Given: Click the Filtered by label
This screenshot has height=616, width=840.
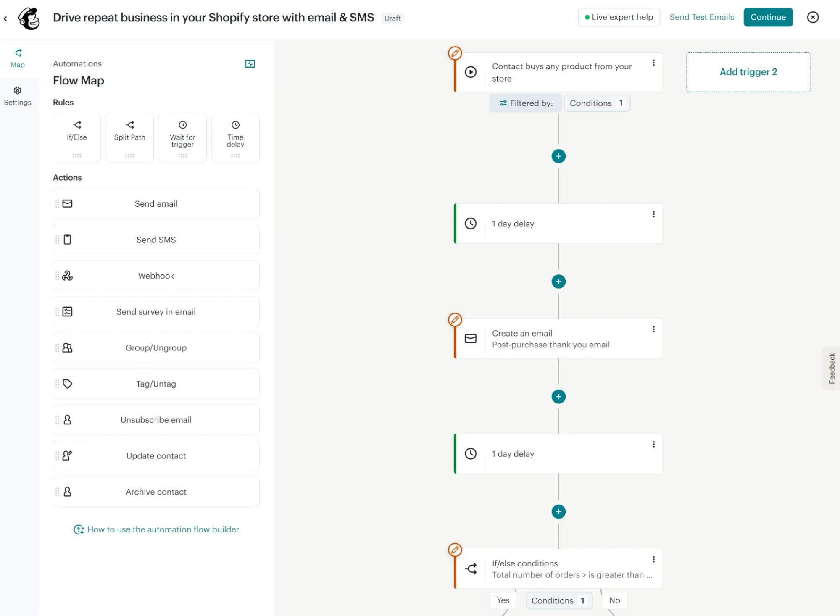Looking at the screenshot, I should click(x=526, y=103).
